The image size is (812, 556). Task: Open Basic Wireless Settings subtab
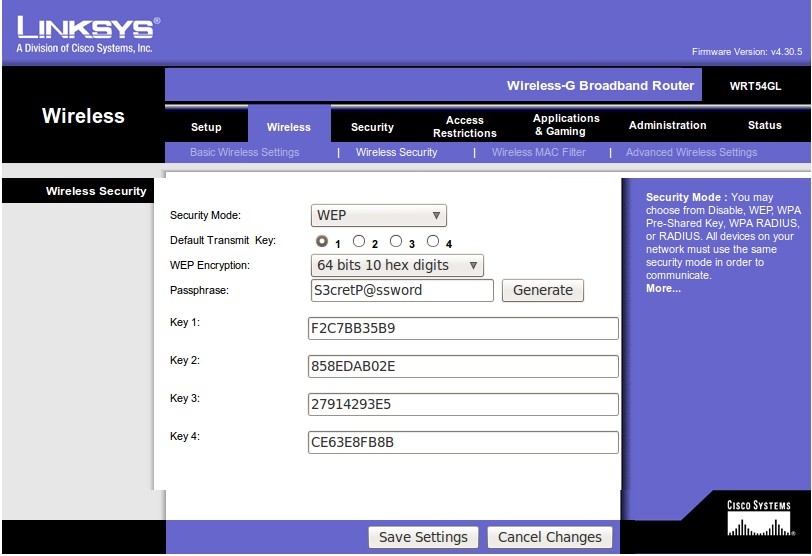(x=244, y=152)
